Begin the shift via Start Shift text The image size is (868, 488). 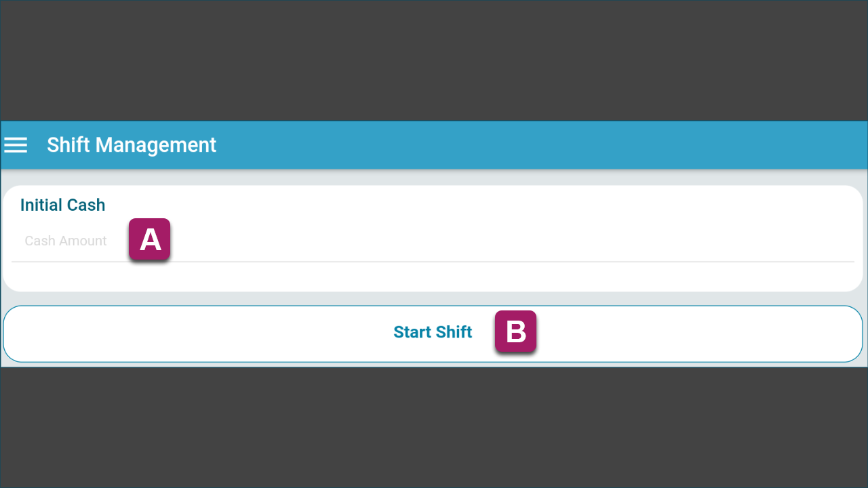coord(433,332)
